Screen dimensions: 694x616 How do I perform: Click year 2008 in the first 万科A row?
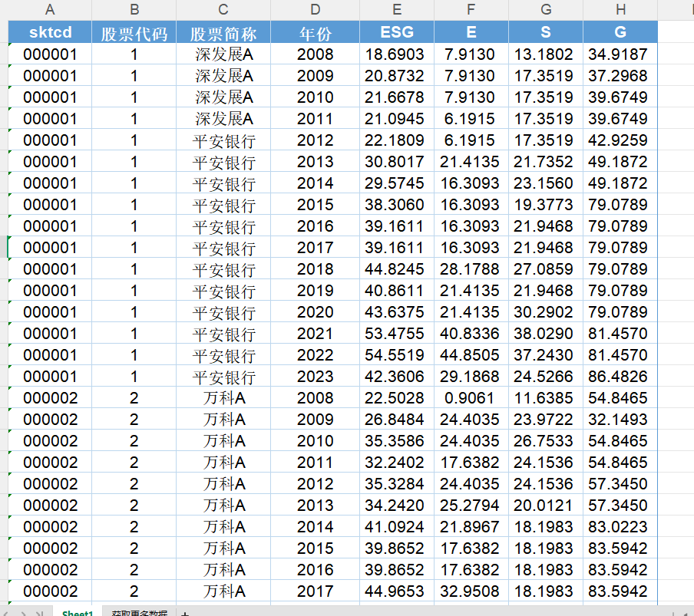pos(315,397)
